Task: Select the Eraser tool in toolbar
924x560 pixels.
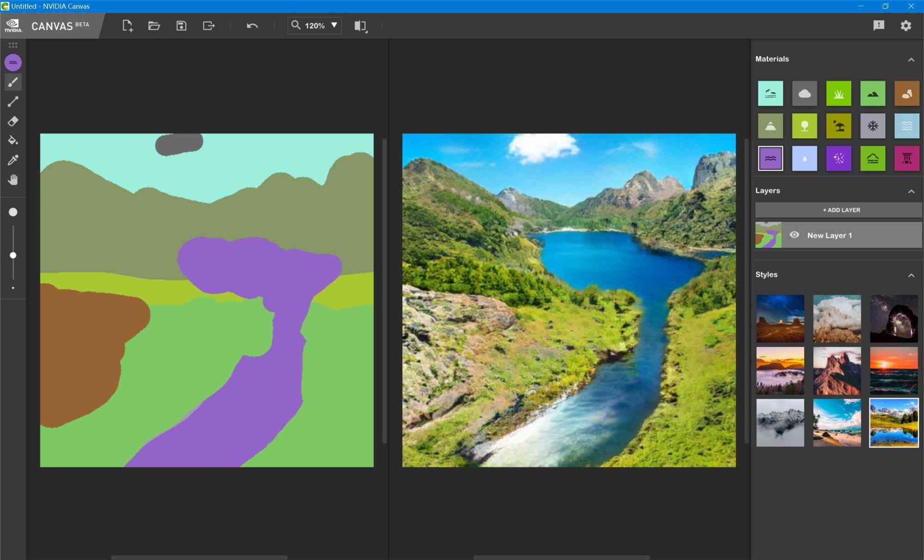Action: 12,121
